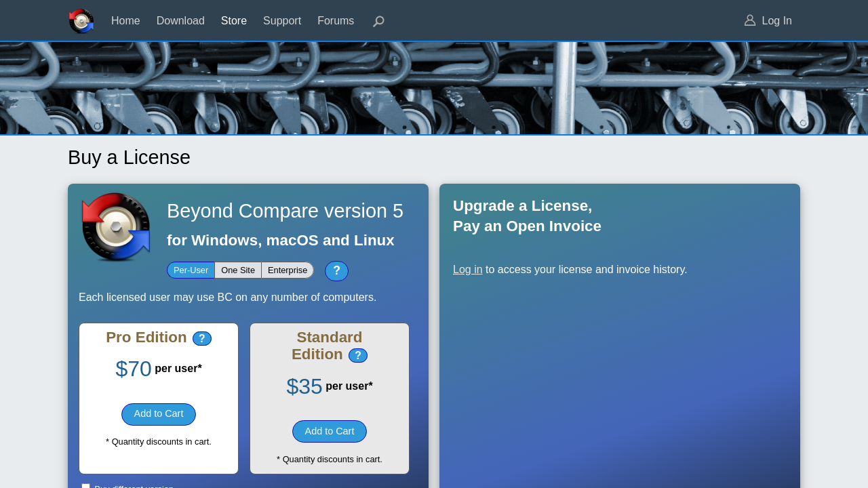Click the user profile icon beside Log In
The width and height of the screenshot is (868, 488).
point(749,20)
